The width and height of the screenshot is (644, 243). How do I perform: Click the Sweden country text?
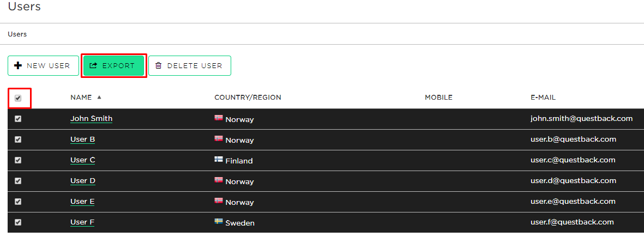point(240,223)
